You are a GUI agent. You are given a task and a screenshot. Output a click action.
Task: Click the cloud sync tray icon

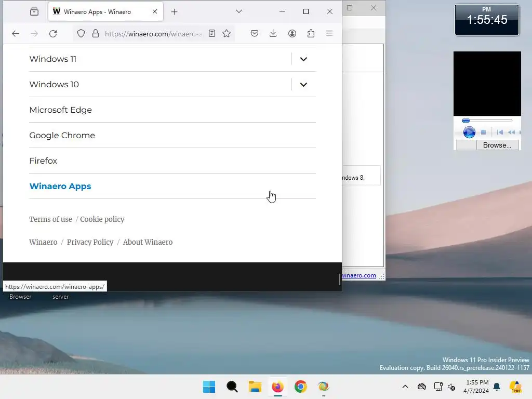tap(422, 387)
